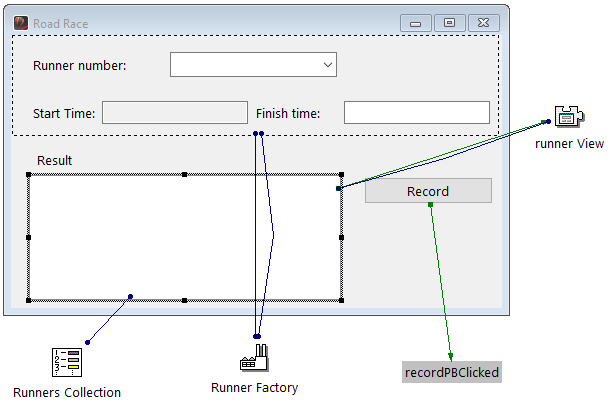Click inside the Start Time field
This screenshot has height=405, width=610.
coord(175,112)
